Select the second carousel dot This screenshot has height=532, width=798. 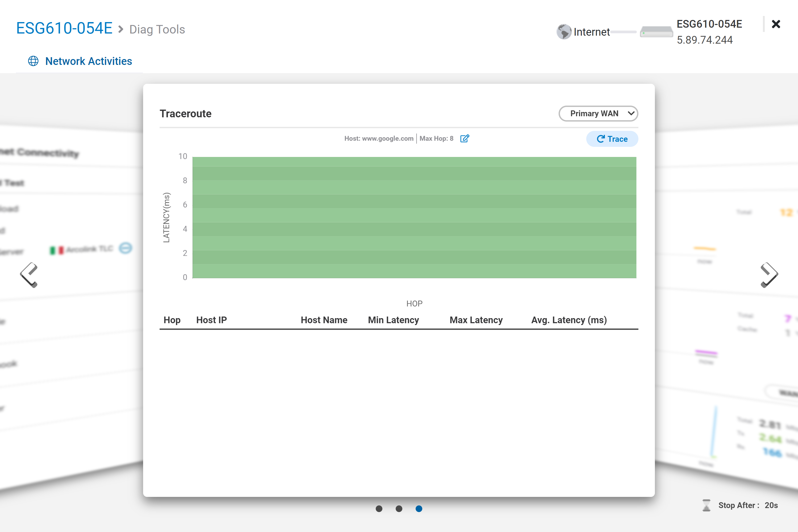(399, 509)
